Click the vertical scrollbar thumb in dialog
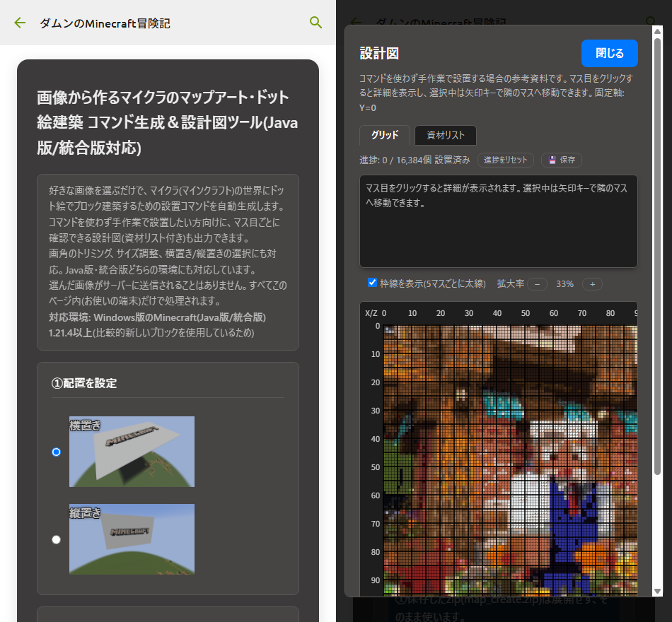The height and width of the screenshot is (622, 672). 657,256
